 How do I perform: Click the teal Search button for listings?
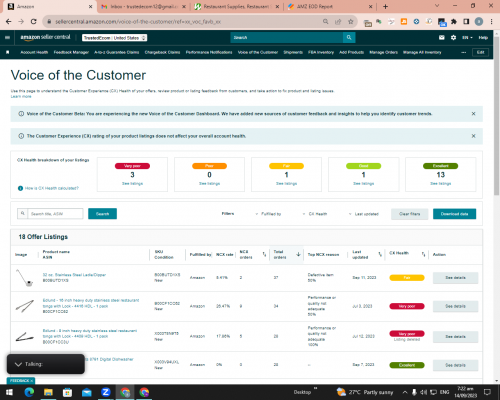[102, 214]
